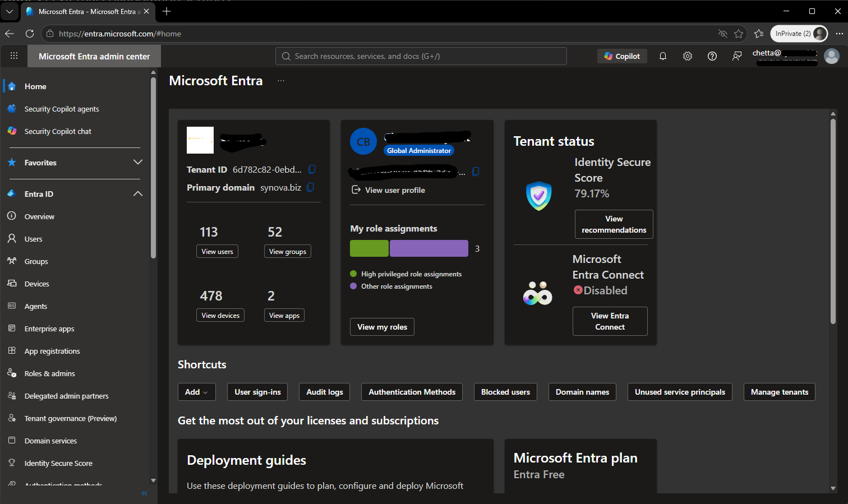This screenshot has height=504, width=848.
Task: Focus the search resources input field
Action: [421, 56]
